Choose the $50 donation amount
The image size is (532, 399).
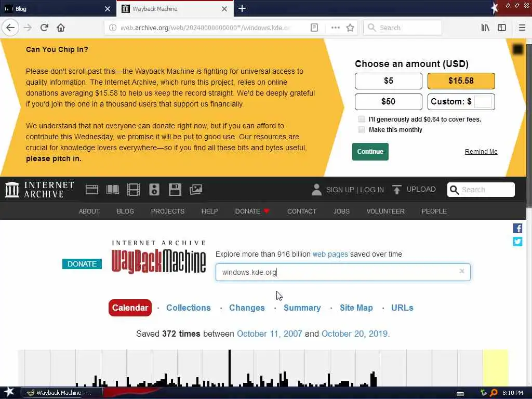(x=389, y=101)
